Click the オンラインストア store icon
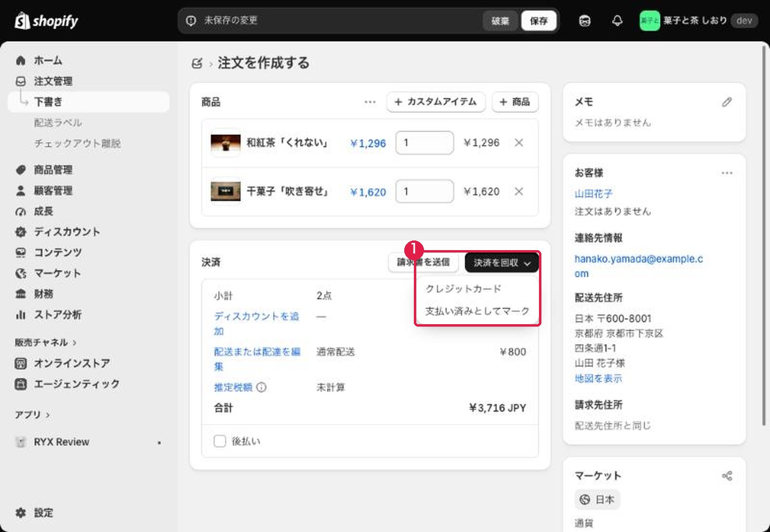Screen dimensions: 770x532 21,363
